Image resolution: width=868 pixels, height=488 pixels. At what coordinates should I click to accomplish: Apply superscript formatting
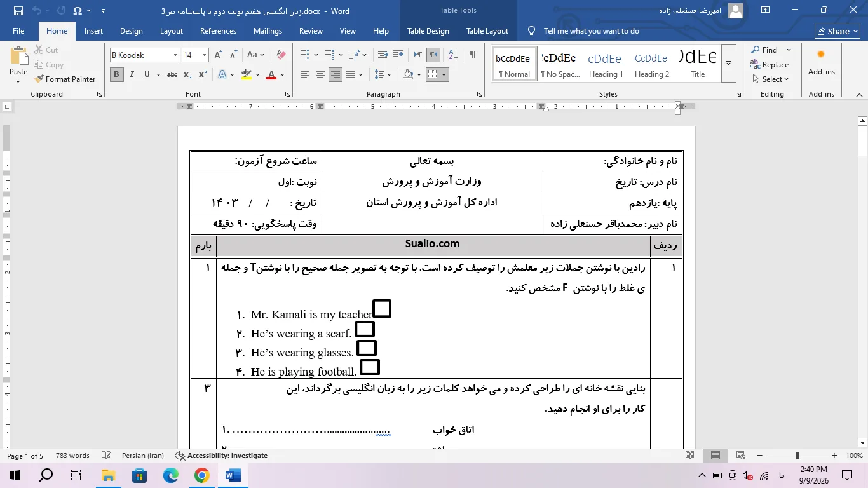click(x=203, y=74)
